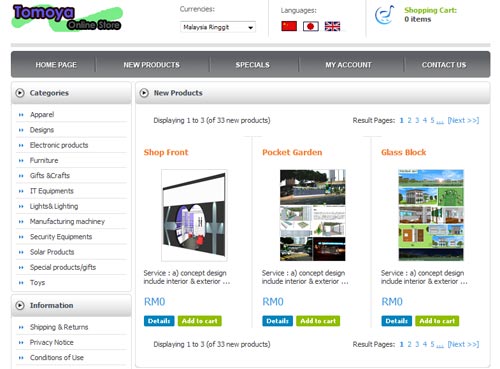This screenshot has height=369, width=500.
Task: Open Shipping & Returns information link
Action: pos(59,327)
